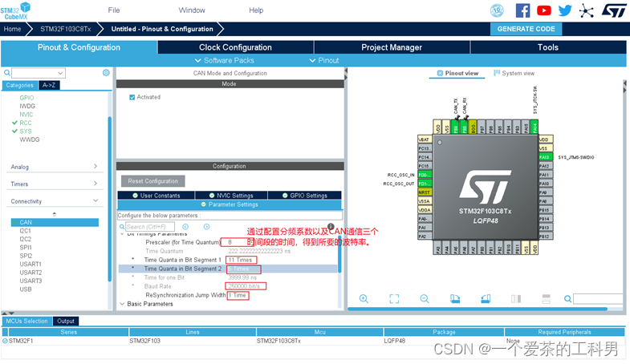630x364 pixels.
Task: Click the 10-year anniversary badge icon
Action: 497,10
